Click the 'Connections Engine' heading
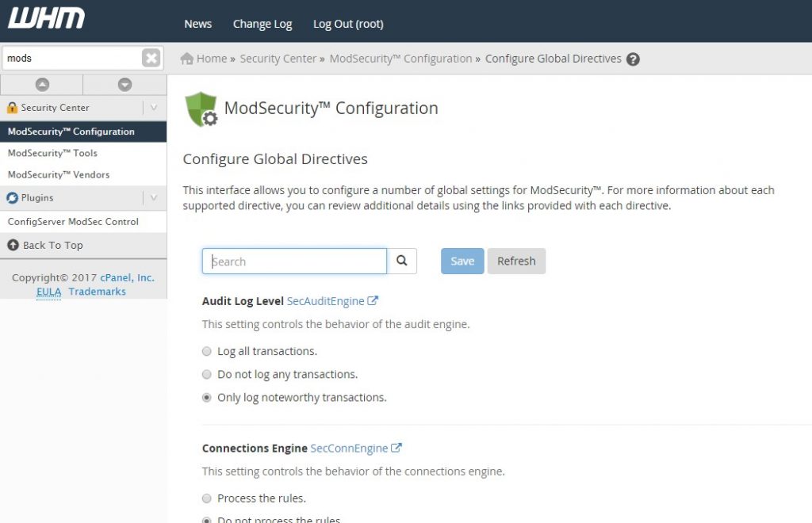The height and width of the screenshot is (523, 812). tap(255, 449)
